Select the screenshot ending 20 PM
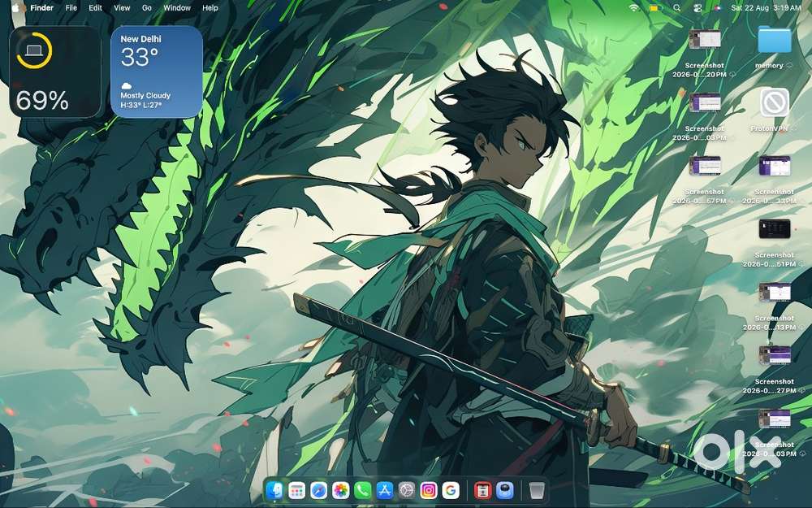The width and height of the screenshot is (812, 508). pos(704,39)
